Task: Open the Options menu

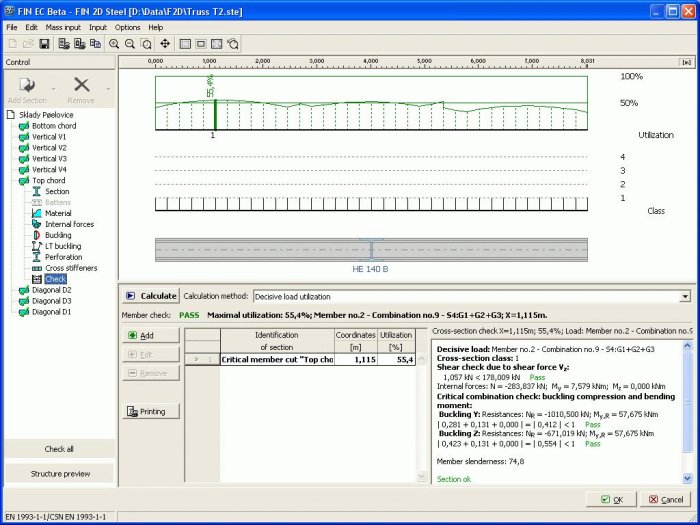Action: pyautogui.click(x=127, y=27)
